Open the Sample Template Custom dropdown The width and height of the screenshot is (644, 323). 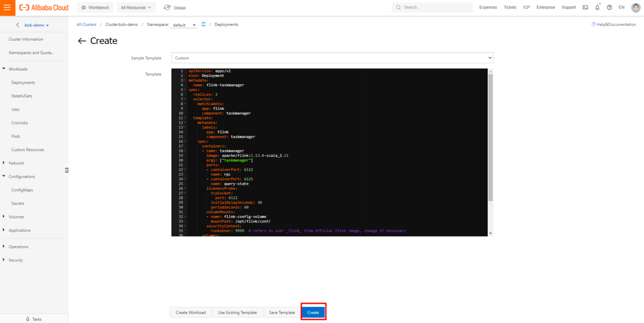[x=332, y=58]
